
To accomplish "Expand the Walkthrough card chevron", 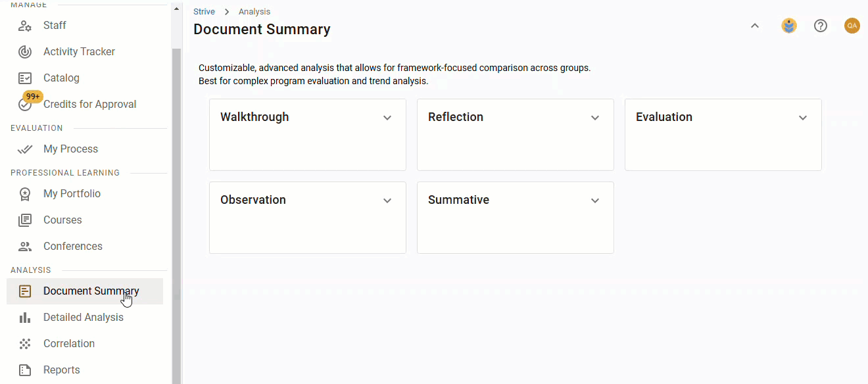I will pyautogui.click(x=387, y=118).
